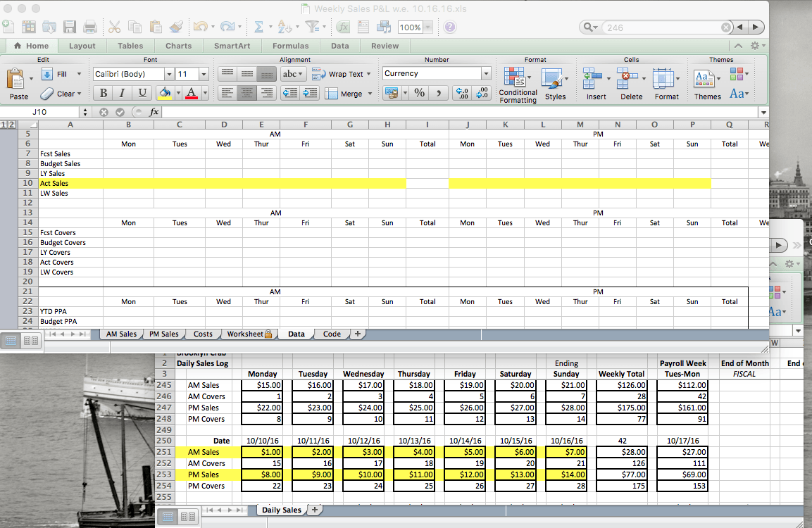Click the AutoSum sigma icon
This screenshot has width=812, height=528.
tap(258, 27)
